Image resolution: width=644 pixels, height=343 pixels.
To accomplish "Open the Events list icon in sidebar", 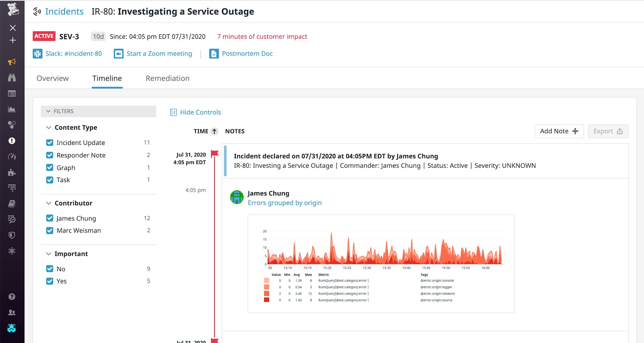I will (x=13, y=93).
